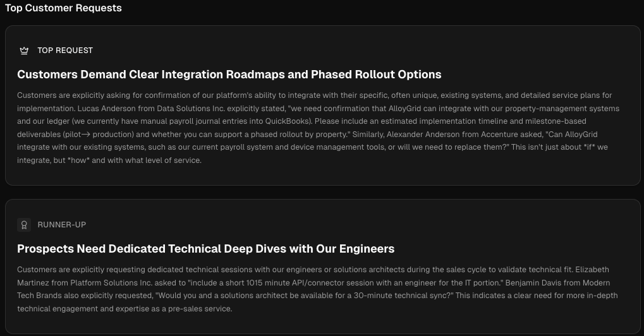Click the "TOP REQUEST" label
The image size is (644, 336).
tap(65, 51)
